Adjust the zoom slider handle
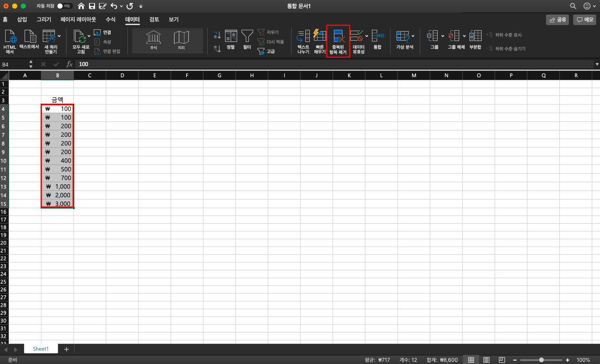The image size is (600, 364). [x=541, y=360]
